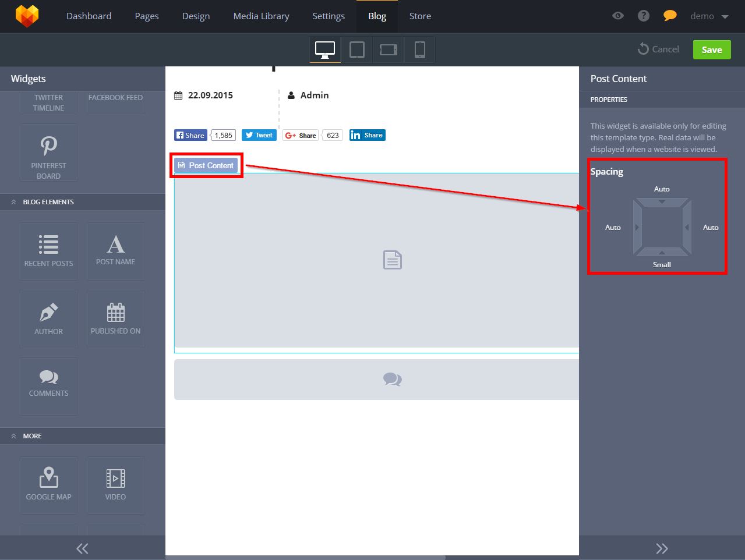Adjust the bottom spacing arrow
Viewport: 745px width, 560px height.
click(662, 253)
